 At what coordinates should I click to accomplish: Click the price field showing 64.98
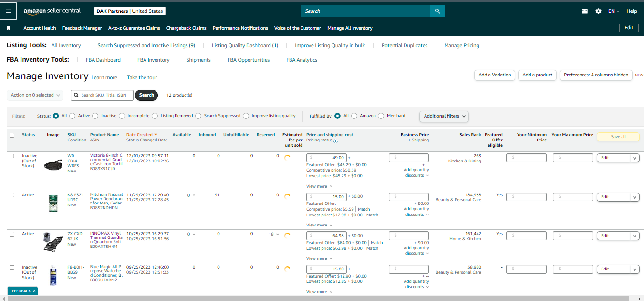(x=326, y=236)
